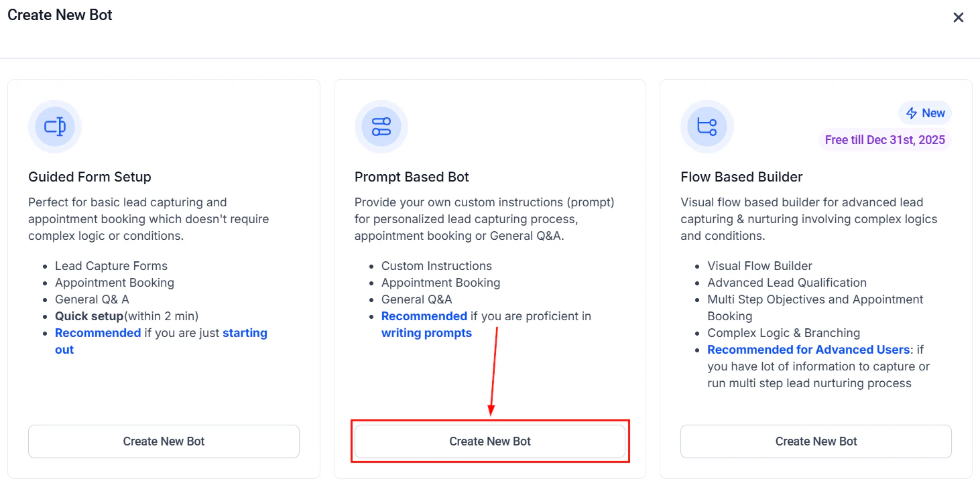Click the circular icon above Guided Form Setup heading
The image size is (980, 489).
click(54, 126)
